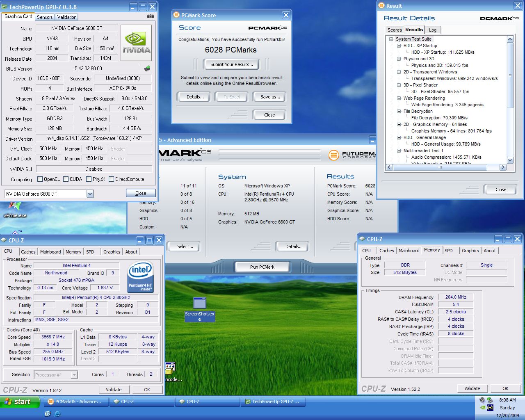Click the NVIDIA system tray icon
This screenshot has height=420, width=525.
pos(482,408)
